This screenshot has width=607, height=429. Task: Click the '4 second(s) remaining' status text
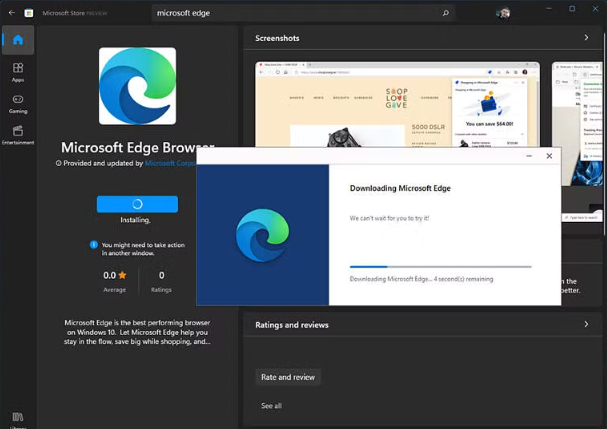(x=463, y=279)
